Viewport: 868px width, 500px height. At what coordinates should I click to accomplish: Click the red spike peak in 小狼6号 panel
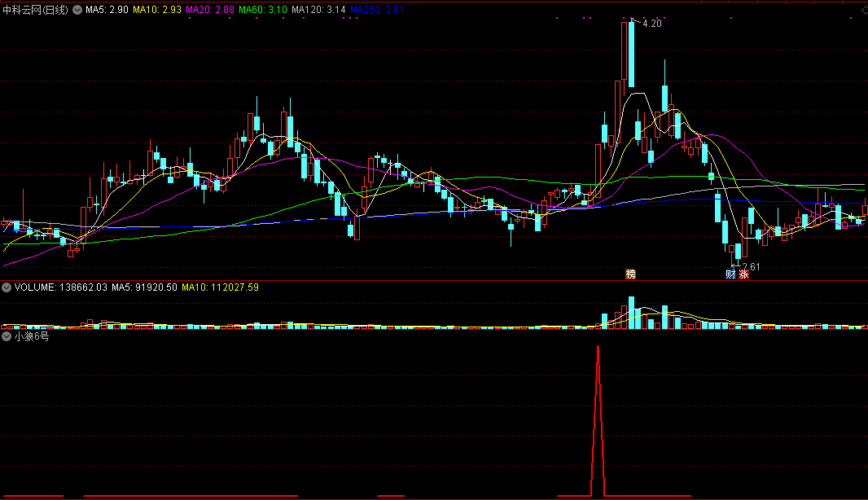coord(598,348)
